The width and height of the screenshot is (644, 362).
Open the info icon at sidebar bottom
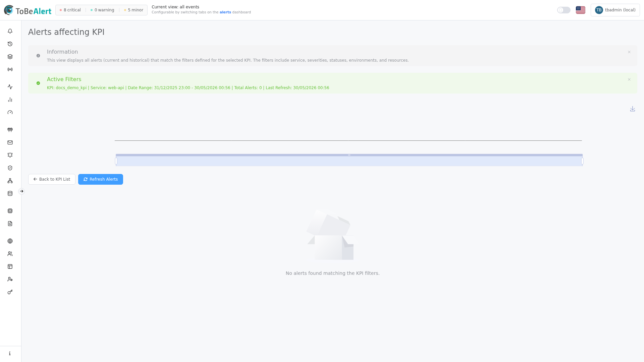10,353
